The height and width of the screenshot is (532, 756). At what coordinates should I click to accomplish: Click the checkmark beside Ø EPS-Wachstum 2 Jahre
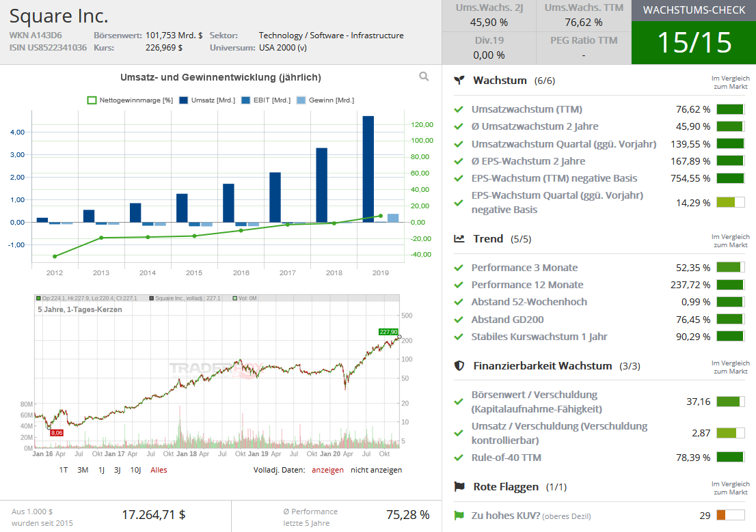(459, 161)
